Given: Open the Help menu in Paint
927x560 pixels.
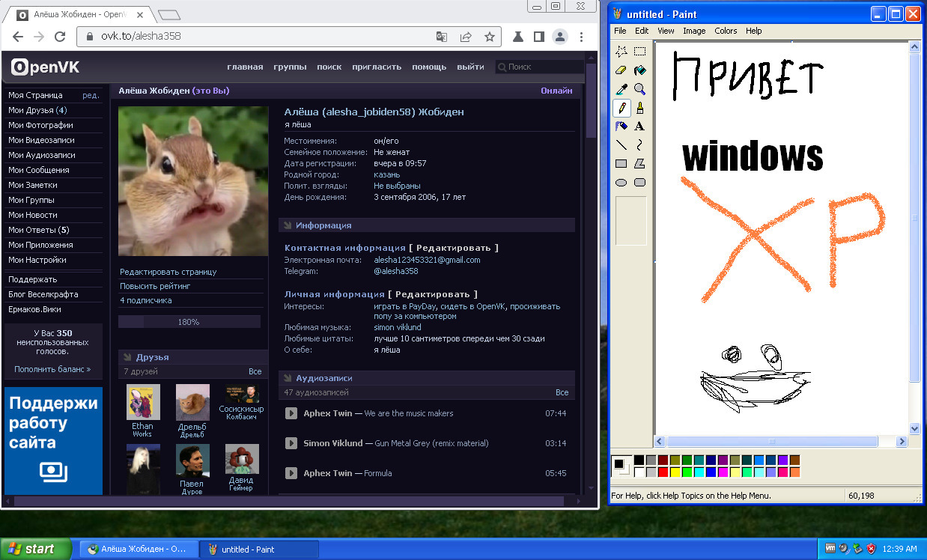Looking at the screenshot, I should coord(754,31).
